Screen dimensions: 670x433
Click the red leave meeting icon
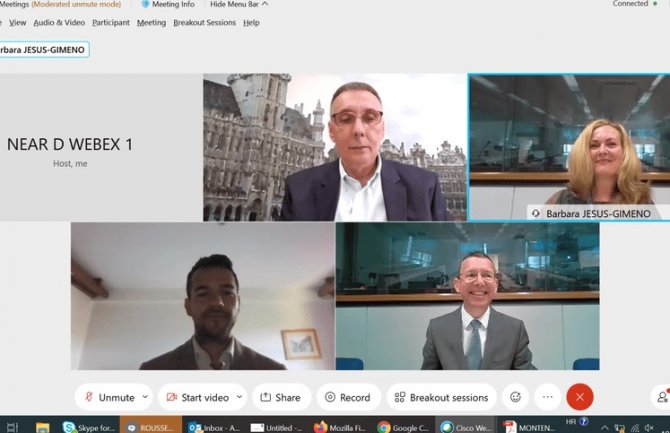(580, 397)
